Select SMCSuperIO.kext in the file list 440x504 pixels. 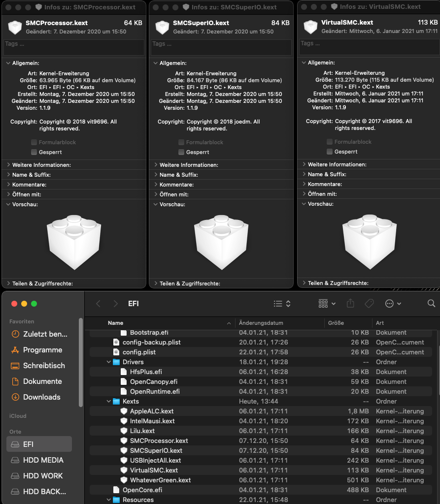pos(261,451)
